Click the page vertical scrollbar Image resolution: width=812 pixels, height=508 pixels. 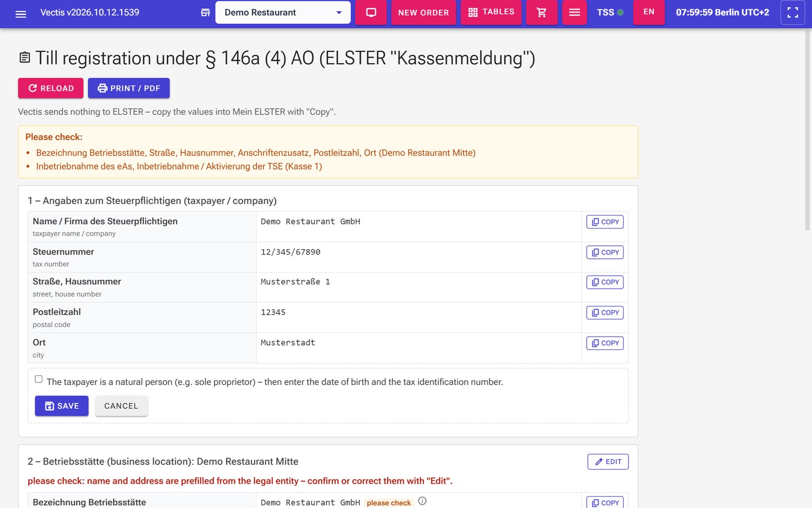coord(808,130)
